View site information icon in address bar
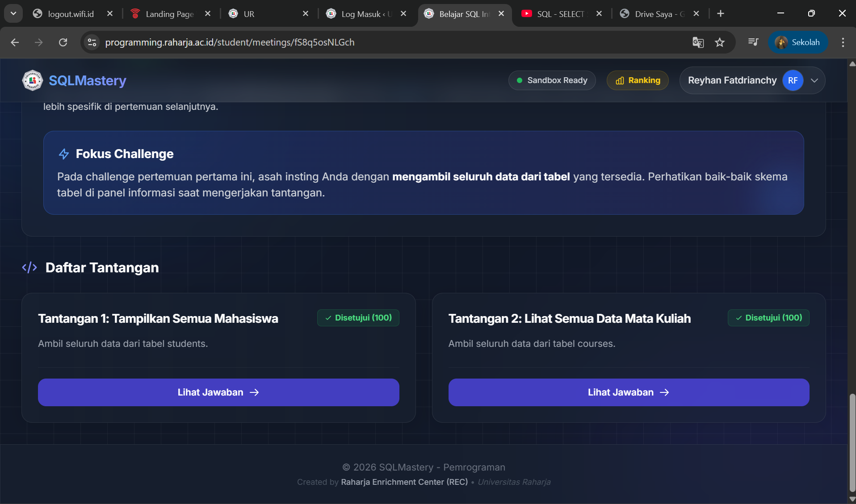856x504 pixels. tap(92, 42)
